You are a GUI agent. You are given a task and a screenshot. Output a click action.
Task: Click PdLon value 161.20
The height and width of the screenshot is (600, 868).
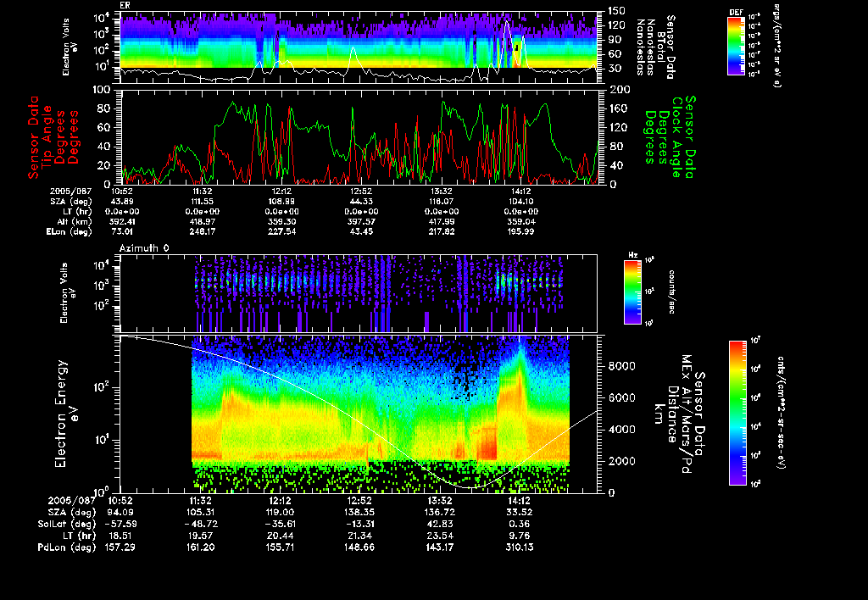point(200,547)
